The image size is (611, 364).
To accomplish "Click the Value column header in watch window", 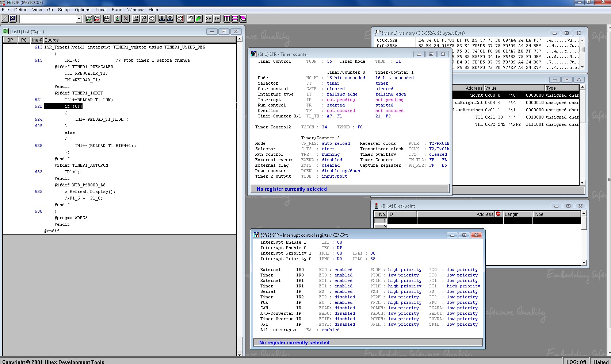I will click(x=514, y=88).
